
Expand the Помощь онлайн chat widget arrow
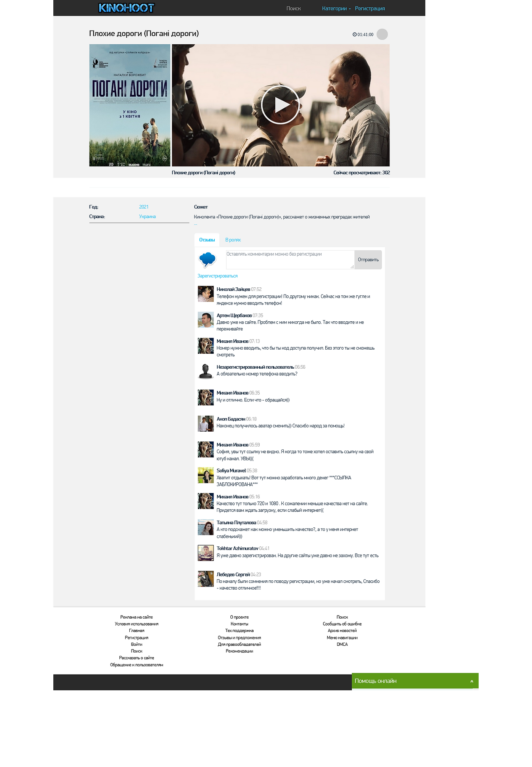click(472, 681)
